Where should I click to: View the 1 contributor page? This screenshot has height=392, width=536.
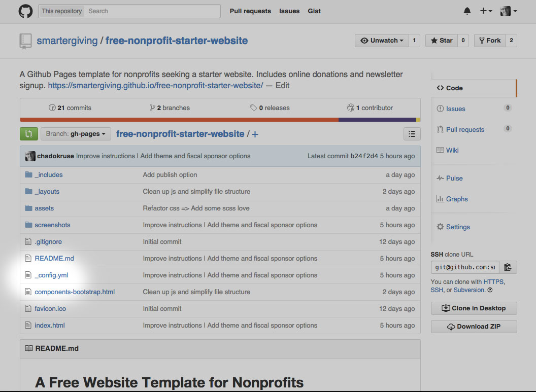370,108
